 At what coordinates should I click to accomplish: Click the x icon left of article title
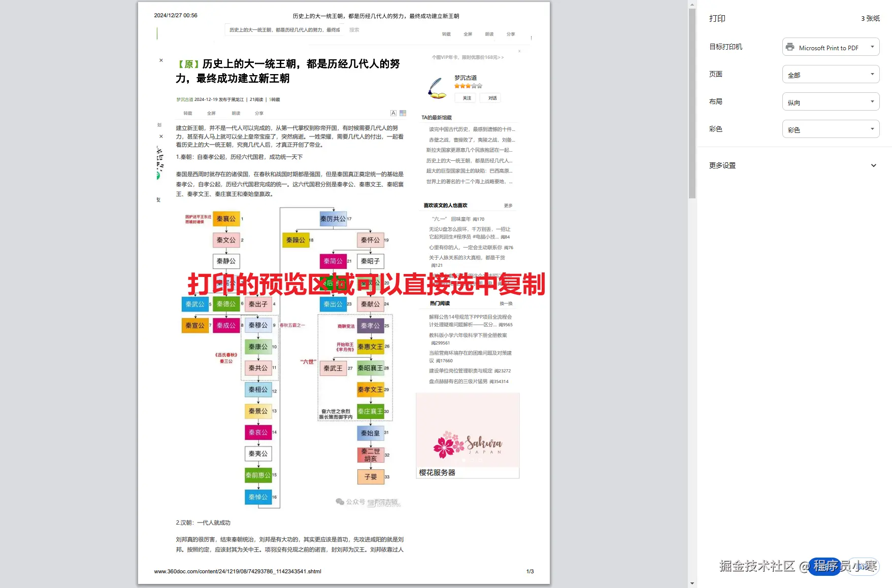161,60
